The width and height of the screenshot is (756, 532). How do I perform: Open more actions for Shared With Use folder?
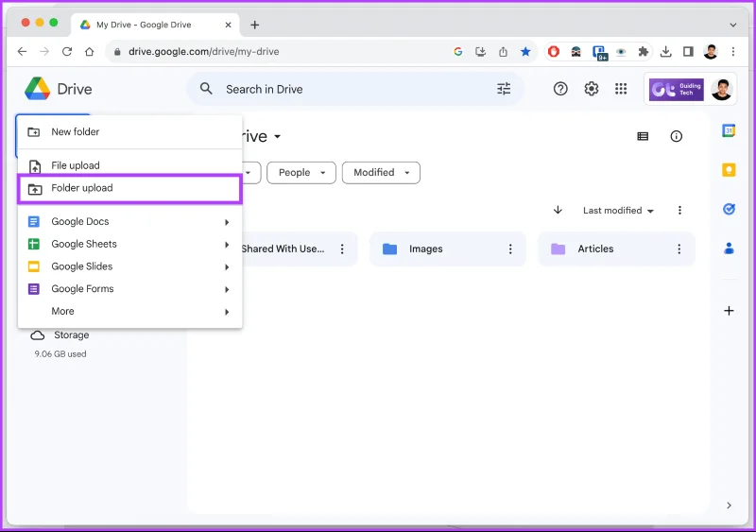click(x=342, y=249)
